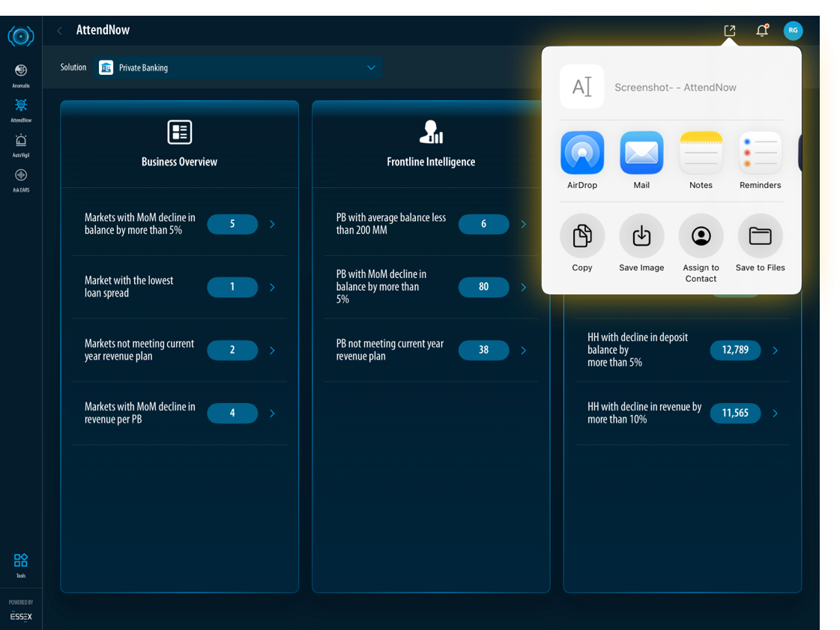Open the Solution Private Banking dropdown
The image size is (840, 630).
point(238,67)
